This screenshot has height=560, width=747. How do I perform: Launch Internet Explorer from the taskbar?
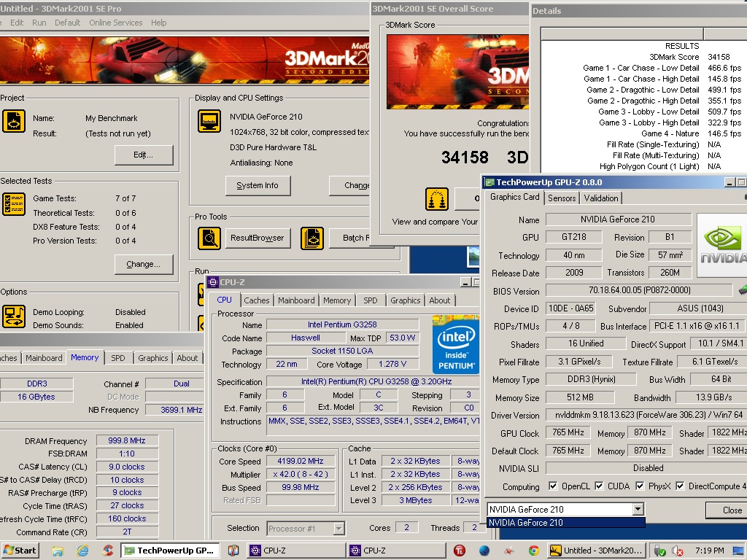point(82,551)
